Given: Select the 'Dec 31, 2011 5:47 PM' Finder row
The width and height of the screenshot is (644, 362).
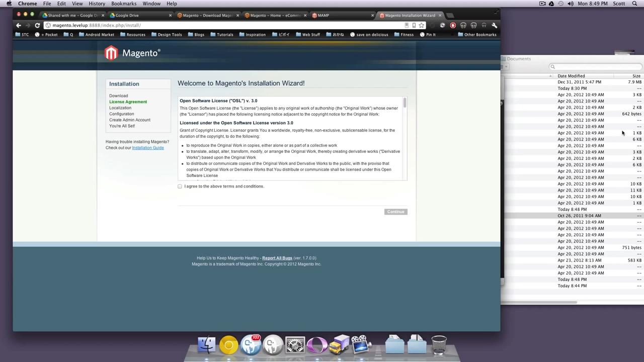Looking at the screenshot, I should [573, 82].
